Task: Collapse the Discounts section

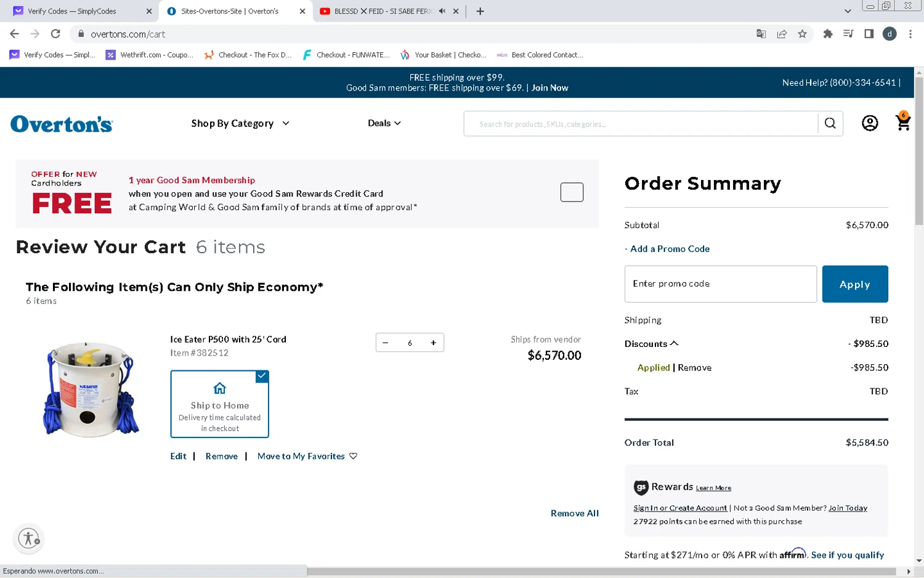Action: (x=651, y=344)
